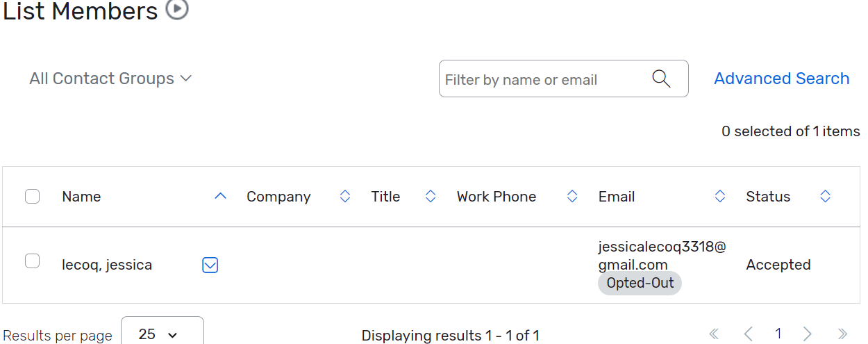Screen dimensions: 868x344
Task: Open Advanced Search
Action: pos(781,79)
